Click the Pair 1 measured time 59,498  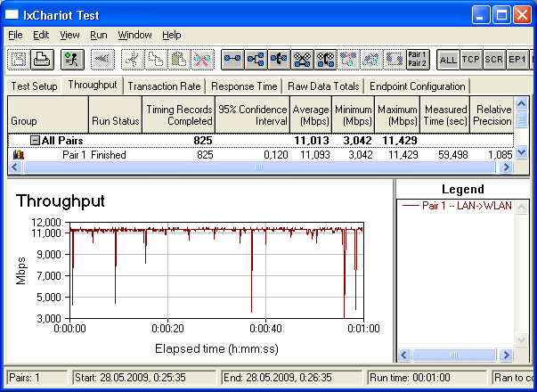pos(453,155)
